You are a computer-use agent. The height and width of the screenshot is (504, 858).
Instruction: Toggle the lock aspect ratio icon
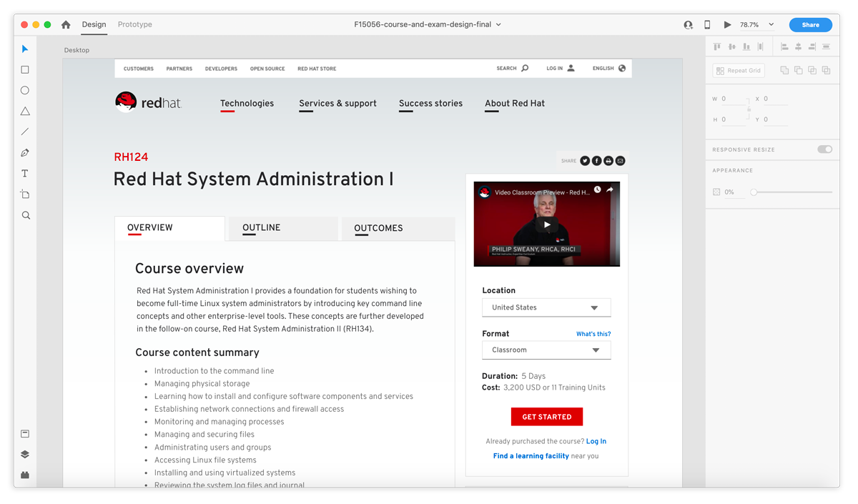(x=749, y=109)
